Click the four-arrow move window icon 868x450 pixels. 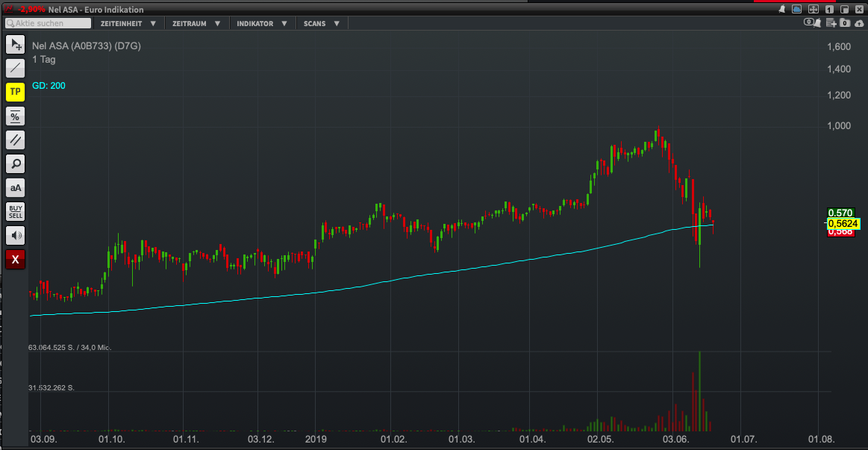point(814,9)
